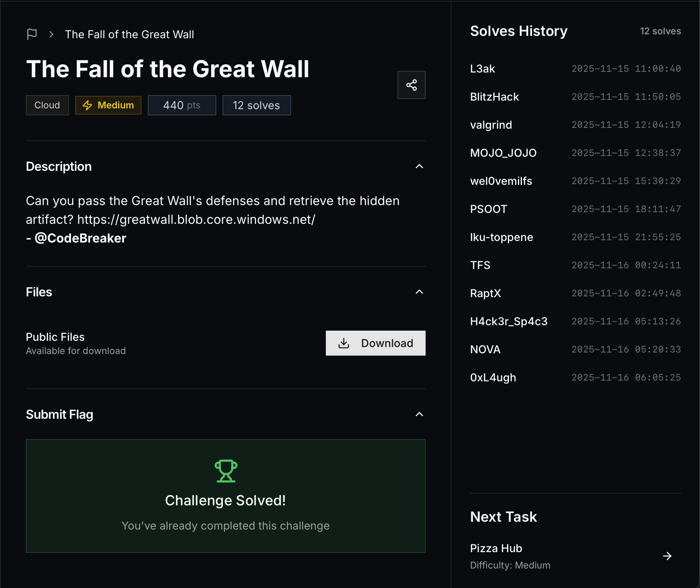Click the download arrow icon
Viewport: 700px width, 588px height.
[344, 343]
